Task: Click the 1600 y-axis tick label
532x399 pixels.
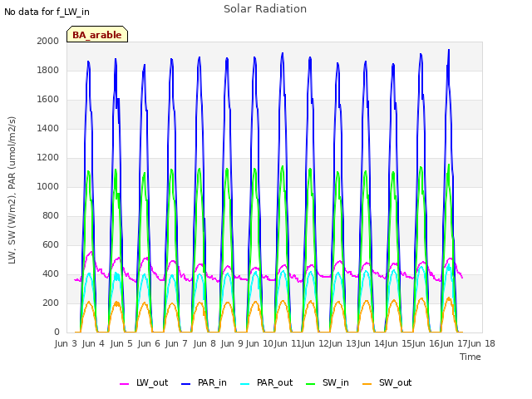Action: point(48,100)
